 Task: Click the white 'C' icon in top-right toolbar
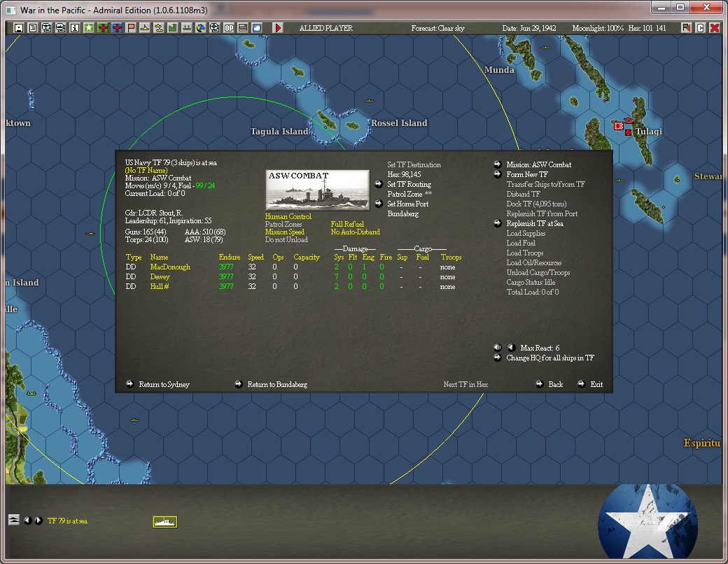(700, 28)
